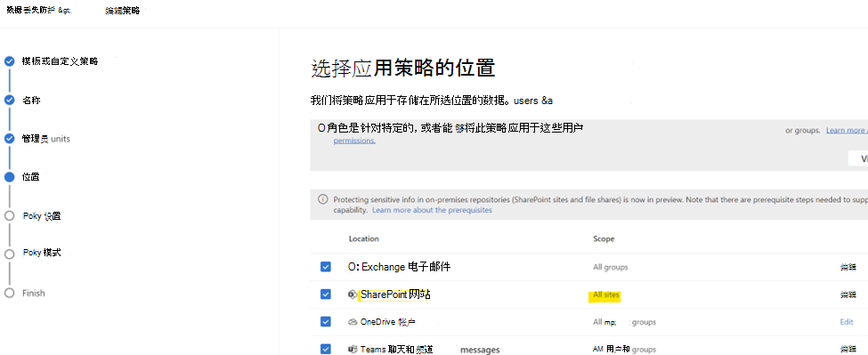The width and height of the screenshot is (868, 355).
Task: Click the 管理员 units step checkmark icon
Action: (10, 139)
